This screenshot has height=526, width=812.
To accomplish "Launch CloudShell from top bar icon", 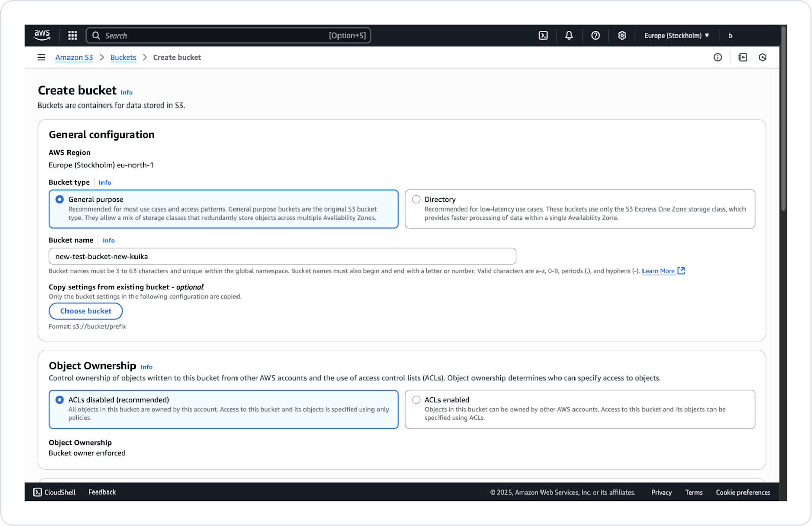I will pos(543,36).
